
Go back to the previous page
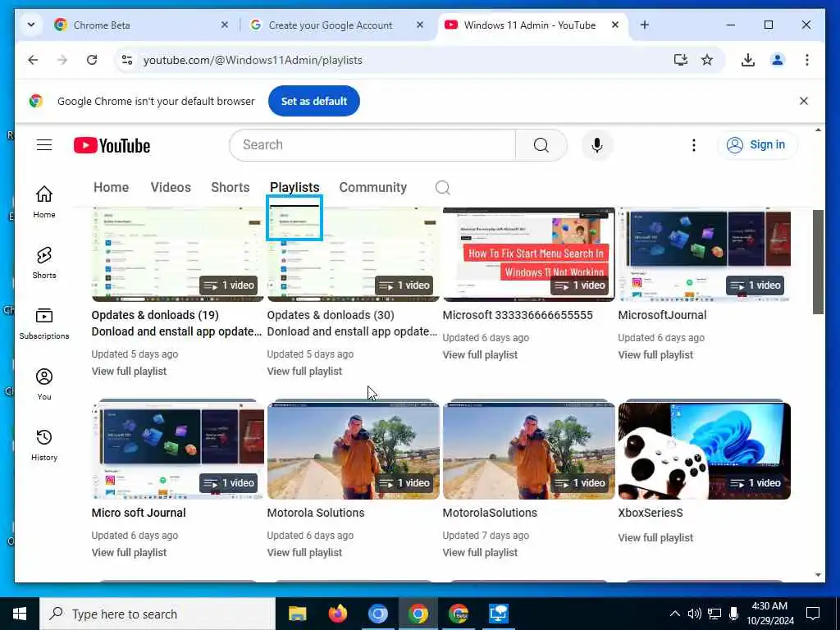[33, 60]
